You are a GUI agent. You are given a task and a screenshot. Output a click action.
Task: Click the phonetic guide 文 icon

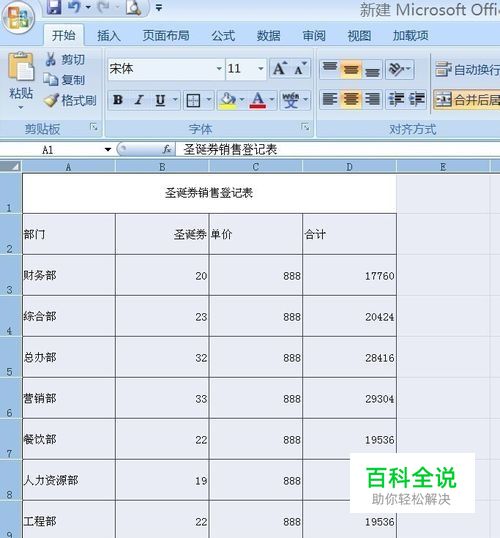pos(290,101)
